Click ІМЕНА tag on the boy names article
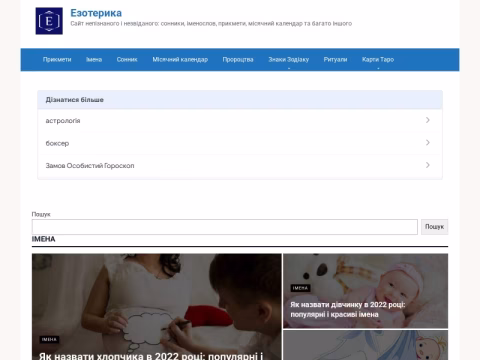Viewport: 480px width, 360px height. [49, 339]
